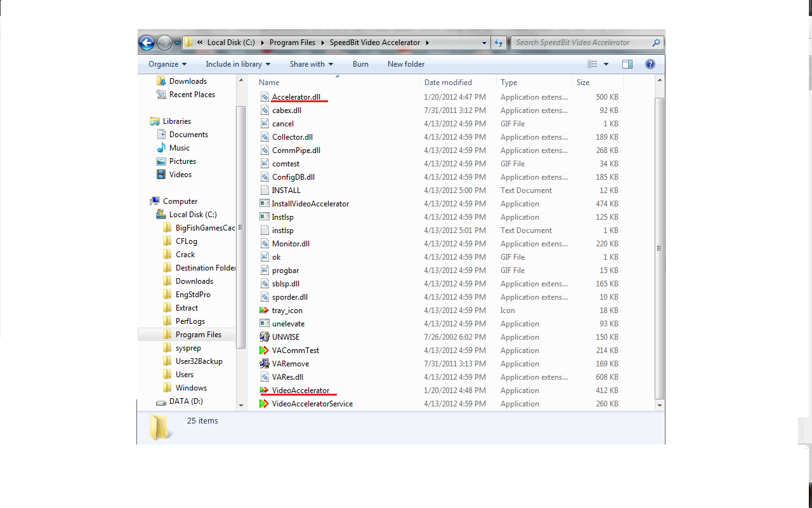Click the Music library icon

[161, 148]
